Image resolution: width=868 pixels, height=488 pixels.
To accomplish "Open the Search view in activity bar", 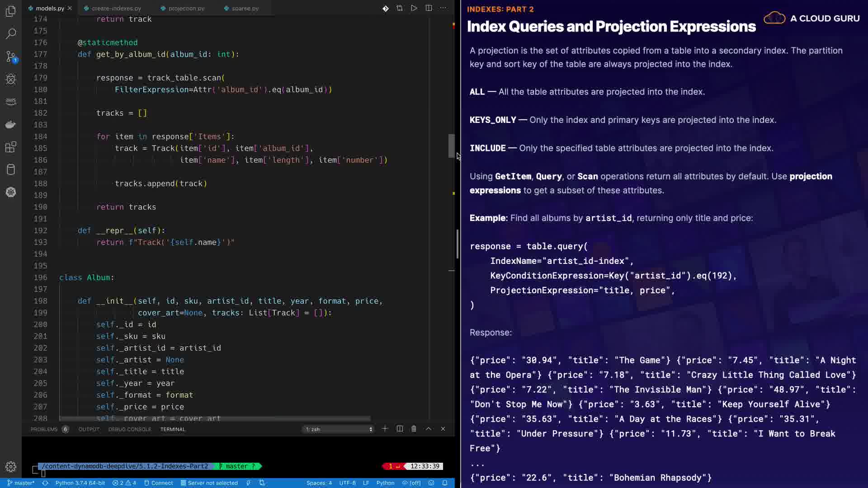I will point(11,33).
